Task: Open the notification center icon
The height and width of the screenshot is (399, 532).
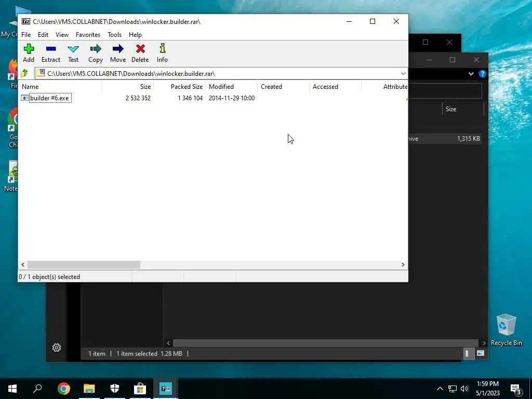Action: (516, 389)
